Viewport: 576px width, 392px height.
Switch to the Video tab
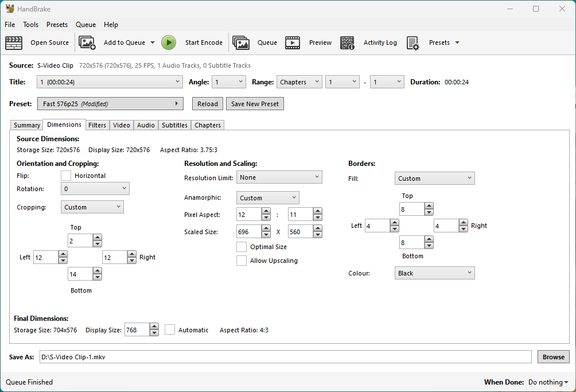(121, 125)
